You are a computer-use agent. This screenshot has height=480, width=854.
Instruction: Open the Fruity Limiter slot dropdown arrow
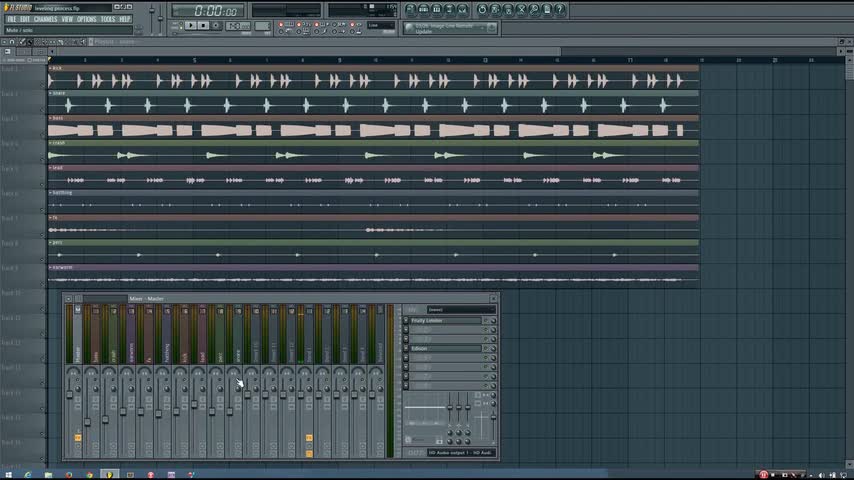click(x=406, y=321)
